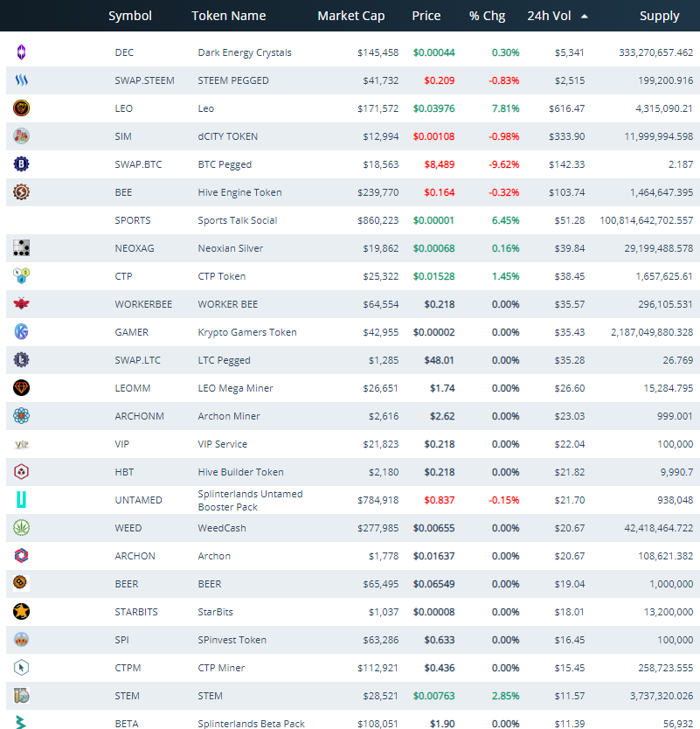The image size is (700, 729).
Task: Click the BEER token icon
Action: 21,583
